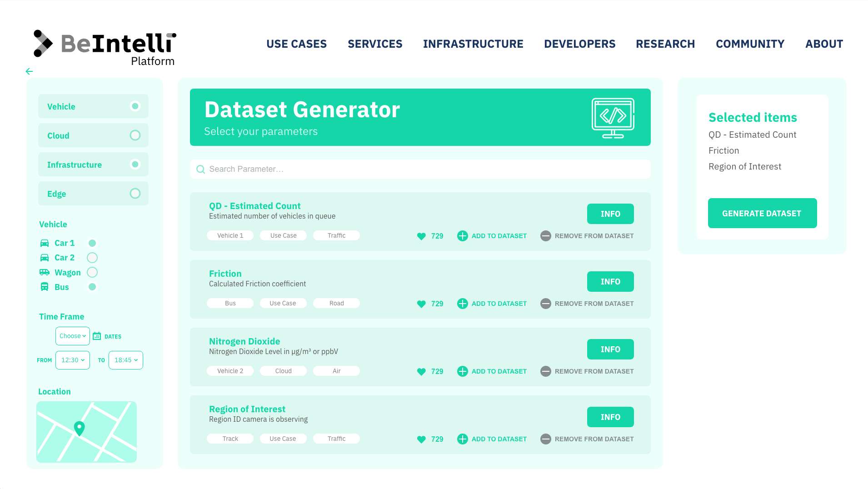Click INFO button for Nitrogen Dioxide

click(610, 349)
